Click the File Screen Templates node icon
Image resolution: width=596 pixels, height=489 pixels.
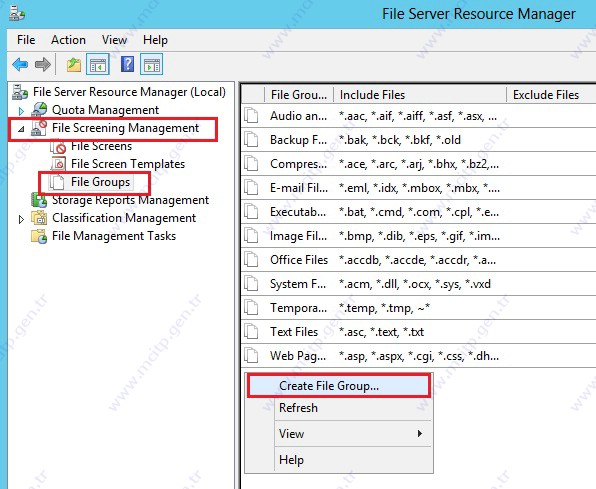58,164
